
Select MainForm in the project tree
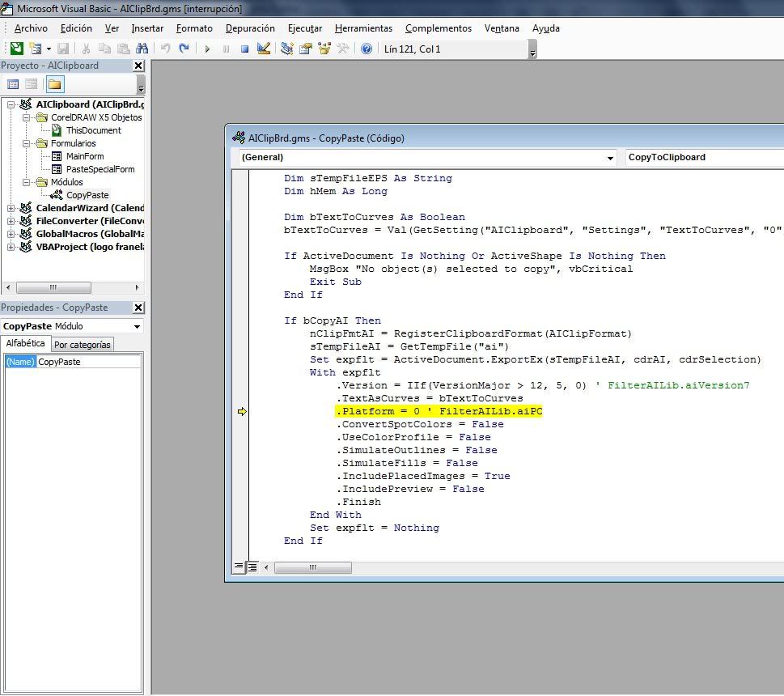click(85, 156)
